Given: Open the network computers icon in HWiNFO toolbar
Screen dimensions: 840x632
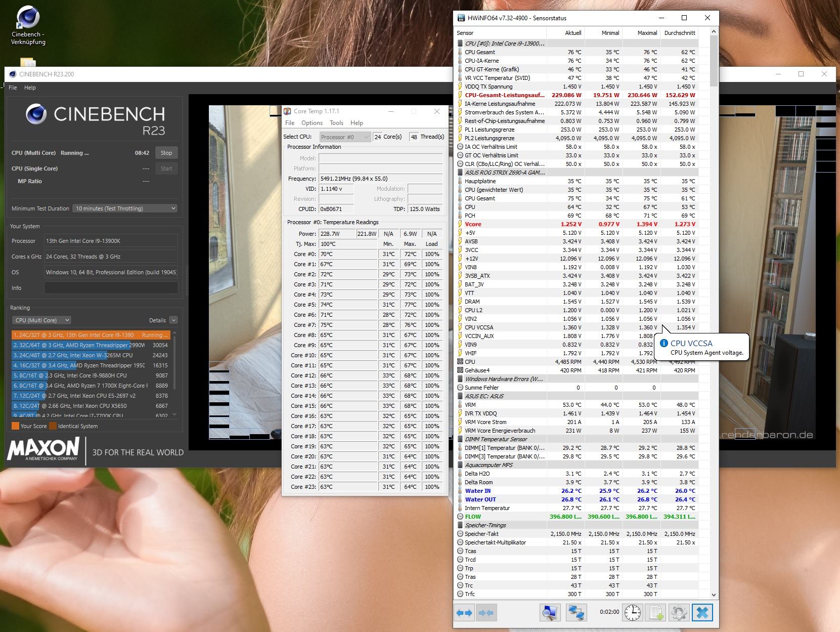Looking at the screenshot, I should pyautogui.click(x=576, y=613).
